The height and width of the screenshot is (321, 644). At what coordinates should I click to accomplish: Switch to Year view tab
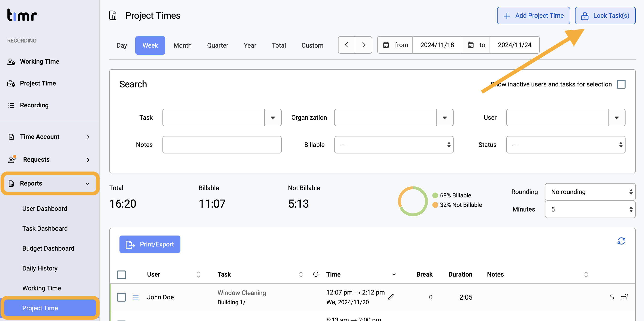pyautogui.click(x=250, y=45)
